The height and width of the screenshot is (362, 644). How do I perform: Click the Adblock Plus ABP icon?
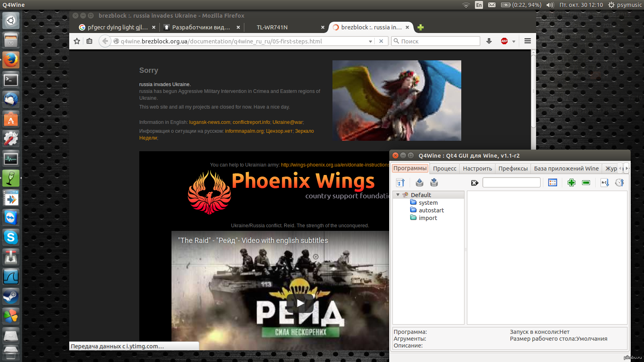(504, 41)
